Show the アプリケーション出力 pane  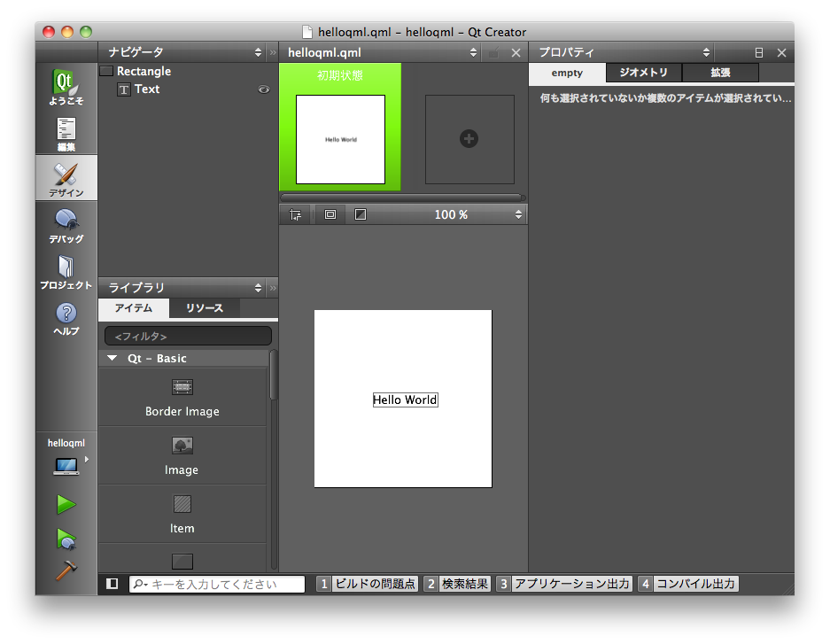click(563, 584)
